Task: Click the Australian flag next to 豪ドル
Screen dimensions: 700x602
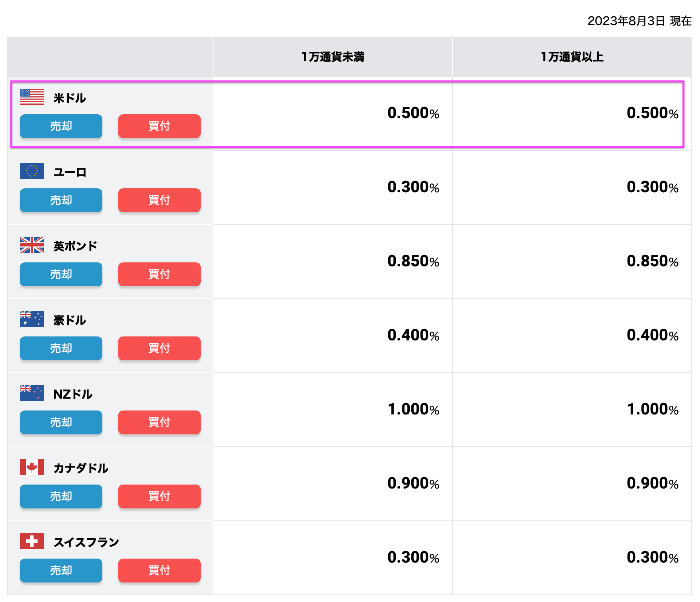Action: coord(32,319)
